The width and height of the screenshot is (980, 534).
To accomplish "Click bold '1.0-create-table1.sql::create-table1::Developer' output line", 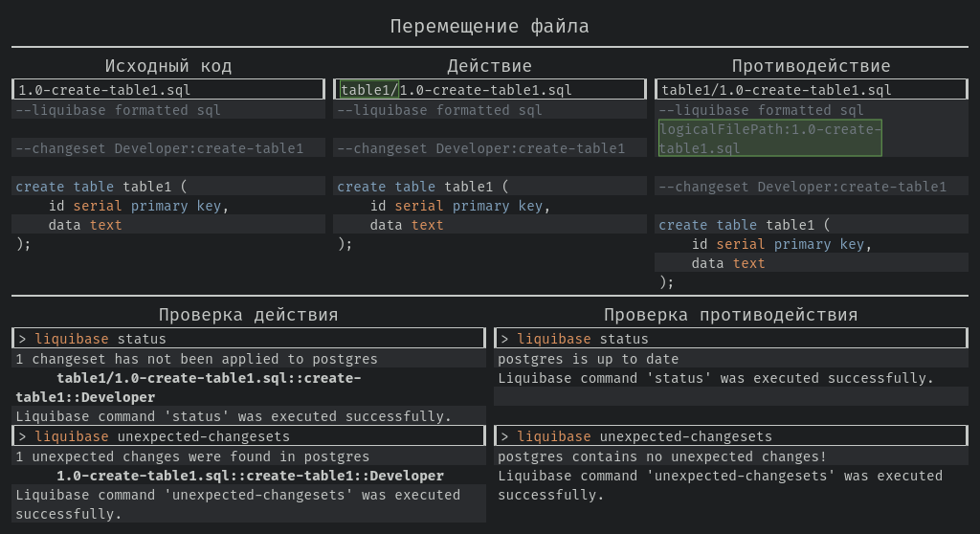I will tap(250, 476).
